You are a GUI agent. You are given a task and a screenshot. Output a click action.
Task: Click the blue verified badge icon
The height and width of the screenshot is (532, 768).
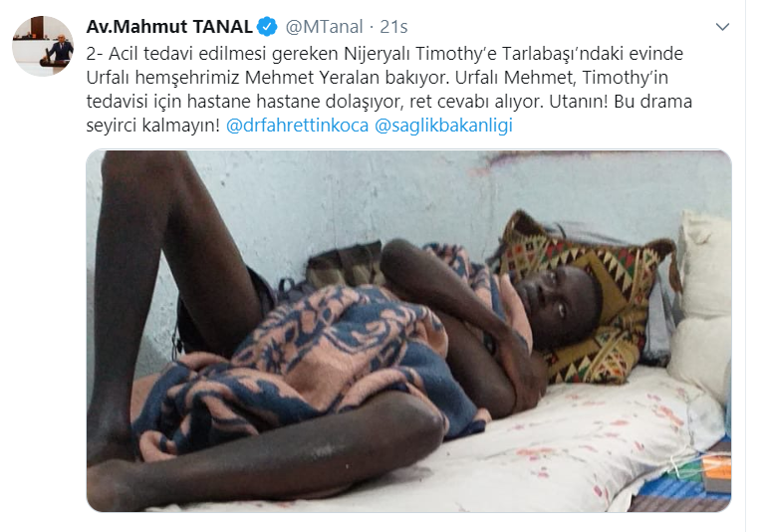[267, 27]
